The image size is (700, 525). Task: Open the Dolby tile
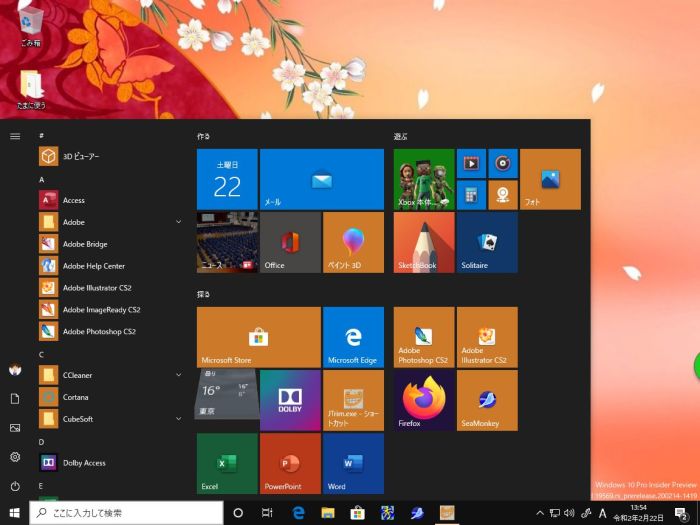point(290,400)
